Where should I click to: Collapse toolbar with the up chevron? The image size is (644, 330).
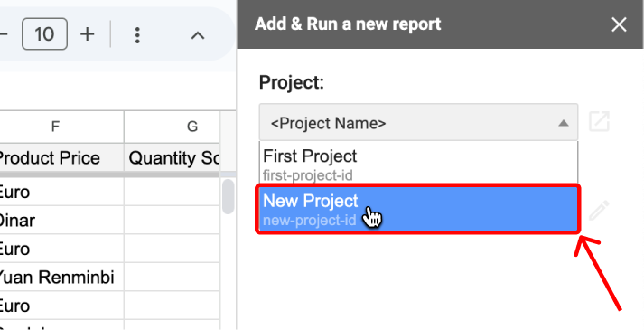[x=198, y=36]
